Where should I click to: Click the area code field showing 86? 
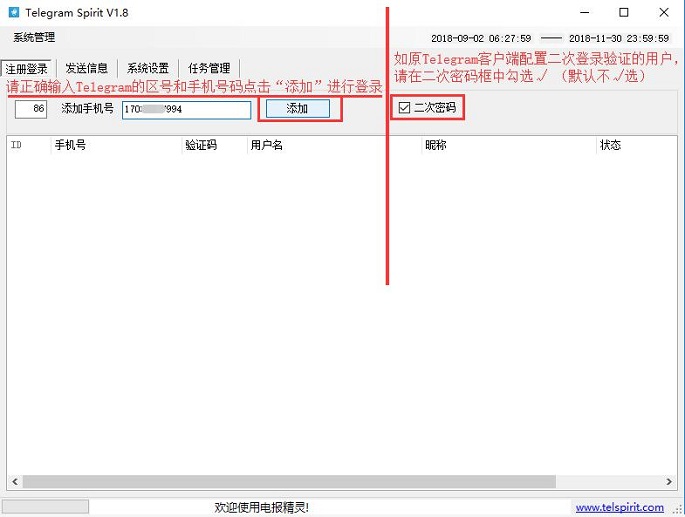click(x=31, y=109)
